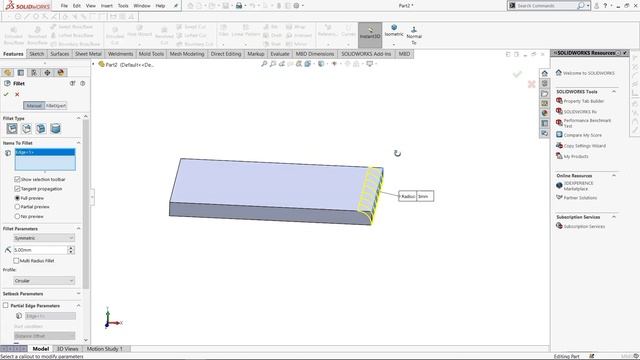Select the Constant Size Fillet type icon

(12, 129)
